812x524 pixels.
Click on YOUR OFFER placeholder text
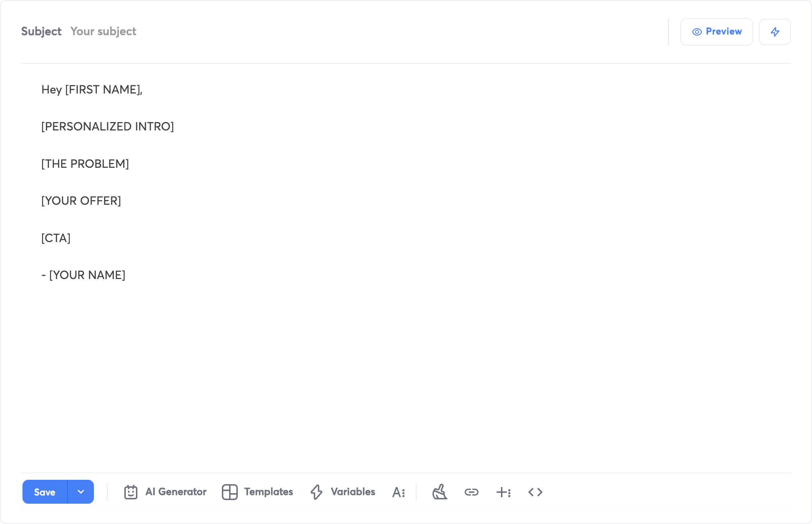tap(81, 200)
